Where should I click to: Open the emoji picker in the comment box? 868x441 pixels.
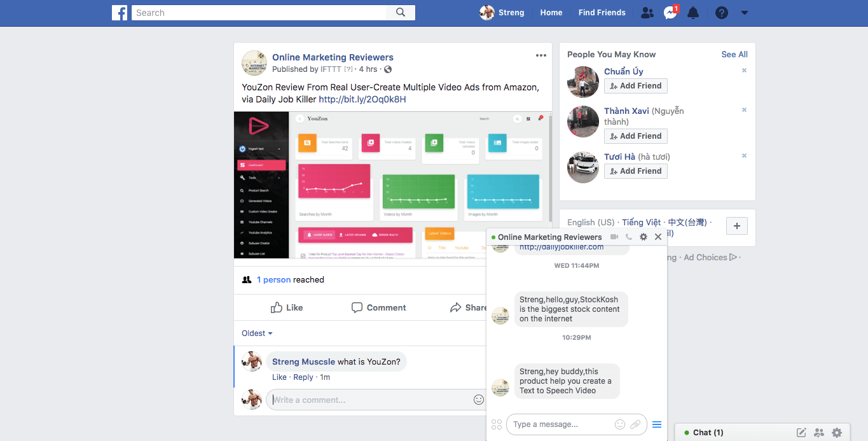(479, 400)
